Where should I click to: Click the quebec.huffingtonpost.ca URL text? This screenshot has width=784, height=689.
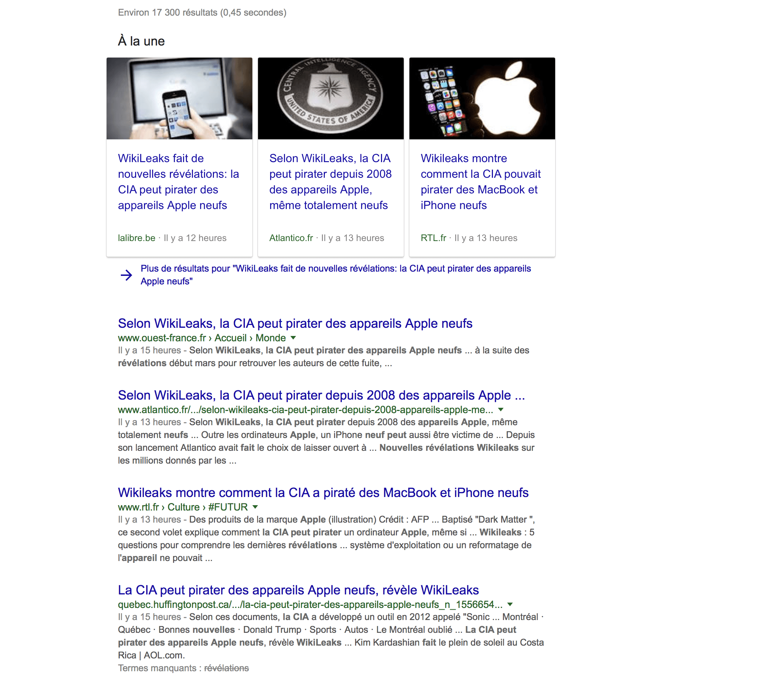tap(310, 605)
